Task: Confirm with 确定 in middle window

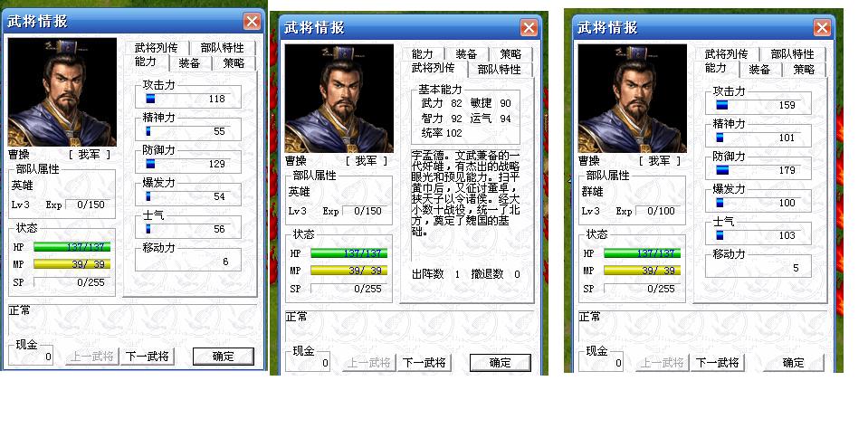Action: [501, 363]
